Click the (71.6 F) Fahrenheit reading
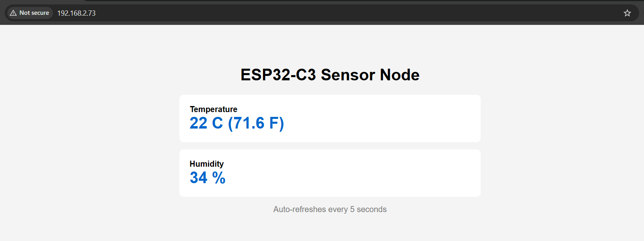644x241 pixels. [x=256, y=123]
